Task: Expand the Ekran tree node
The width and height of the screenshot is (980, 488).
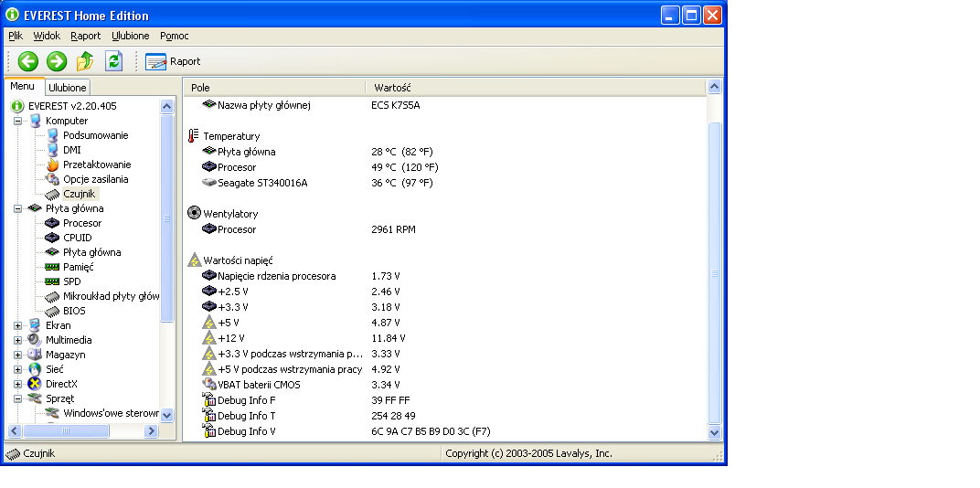Action: pos(17,325)
